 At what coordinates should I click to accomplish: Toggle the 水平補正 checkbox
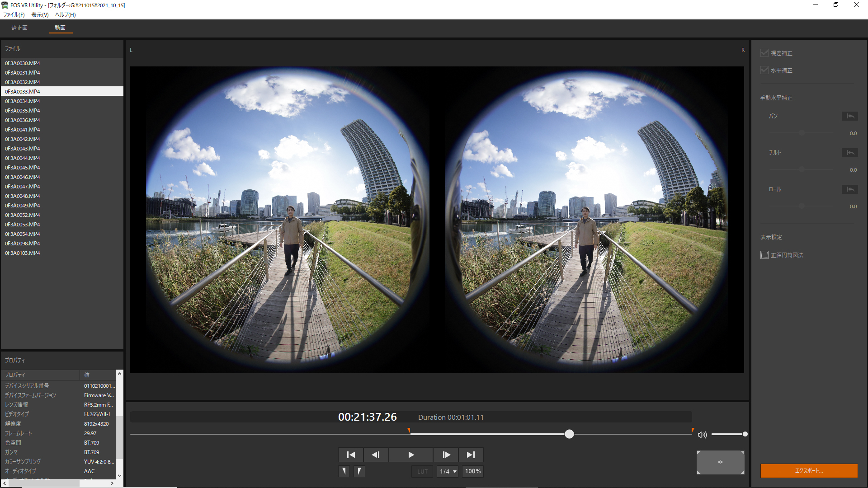click(x=764, y=70)
